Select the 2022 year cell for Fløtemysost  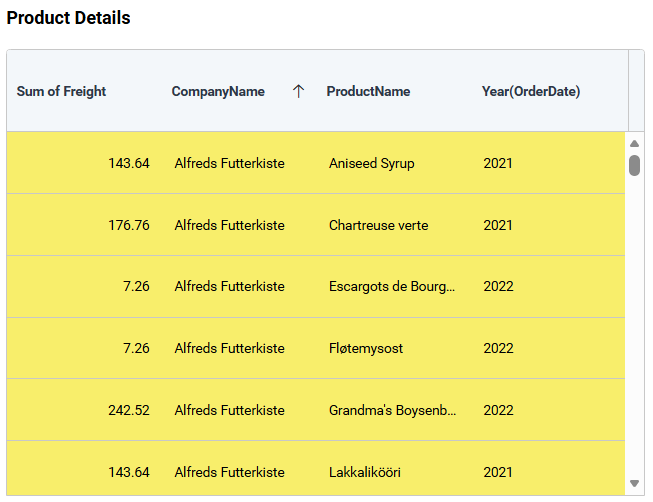tap(498, 348)
